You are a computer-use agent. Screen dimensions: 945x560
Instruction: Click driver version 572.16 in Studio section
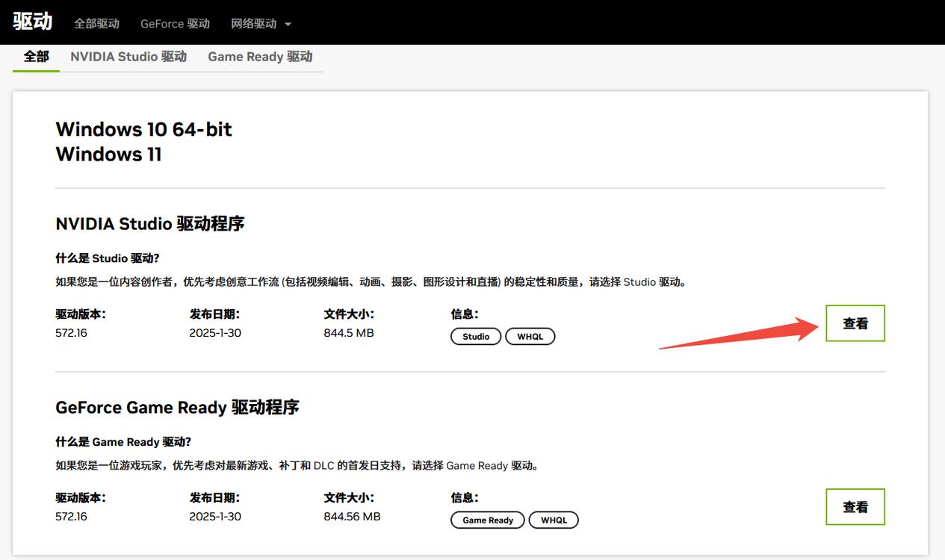pyautogui.click(x=71, y=333)
